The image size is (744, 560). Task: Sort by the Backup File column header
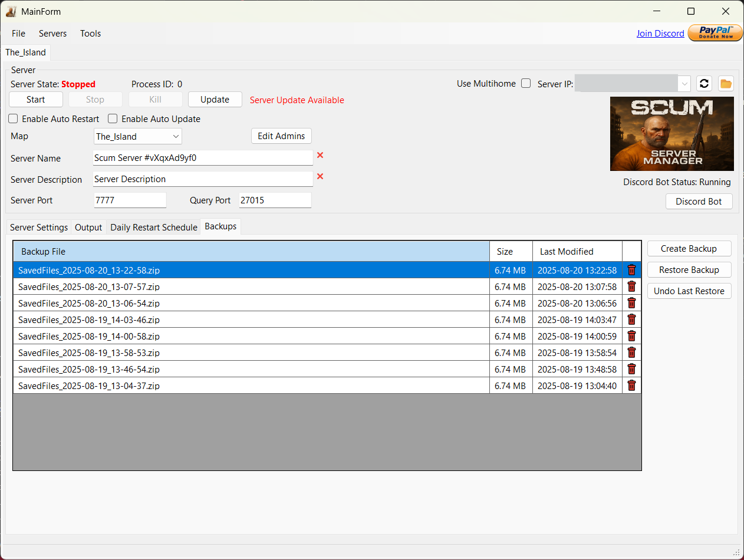tap(251, 252)
